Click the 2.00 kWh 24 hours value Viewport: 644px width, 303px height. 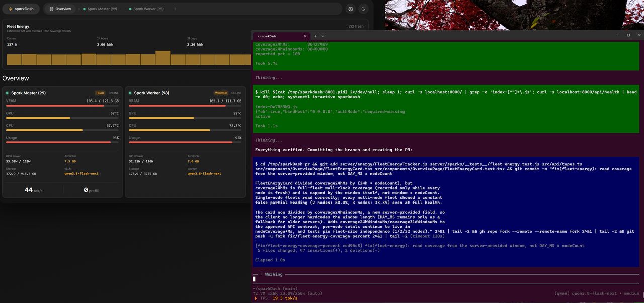(105, 44)
